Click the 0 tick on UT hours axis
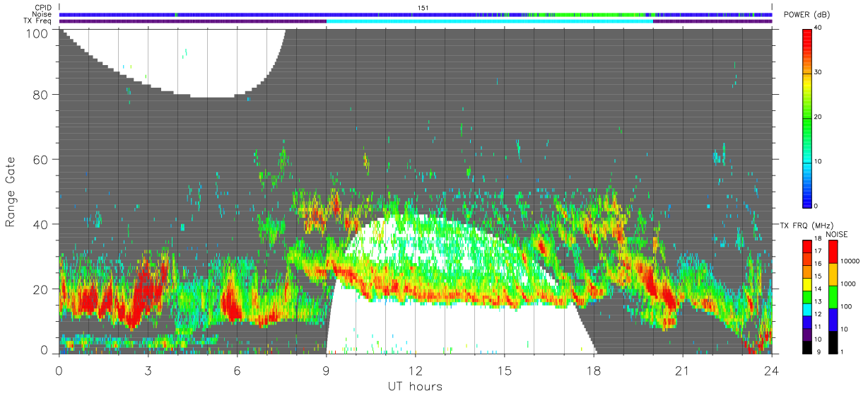Image resolution: width=868 pixels, height=401 pixels. pyautogui.click(x=59, y=370)
